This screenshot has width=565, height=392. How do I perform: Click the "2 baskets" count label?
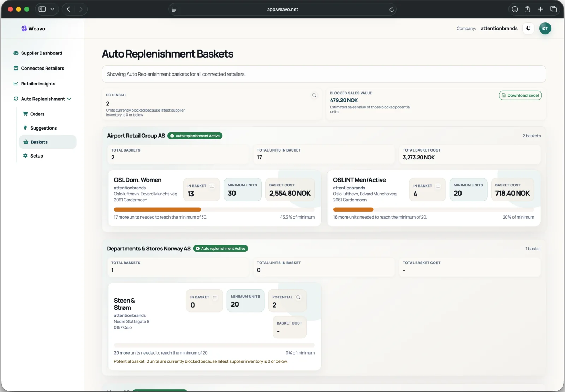point(531,136)
